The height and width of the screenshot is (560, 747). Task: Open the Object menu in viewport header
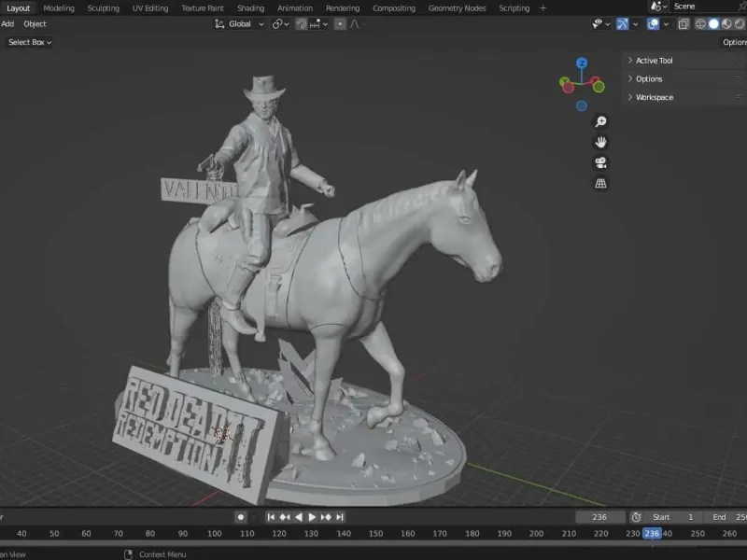tap(35, 24)
